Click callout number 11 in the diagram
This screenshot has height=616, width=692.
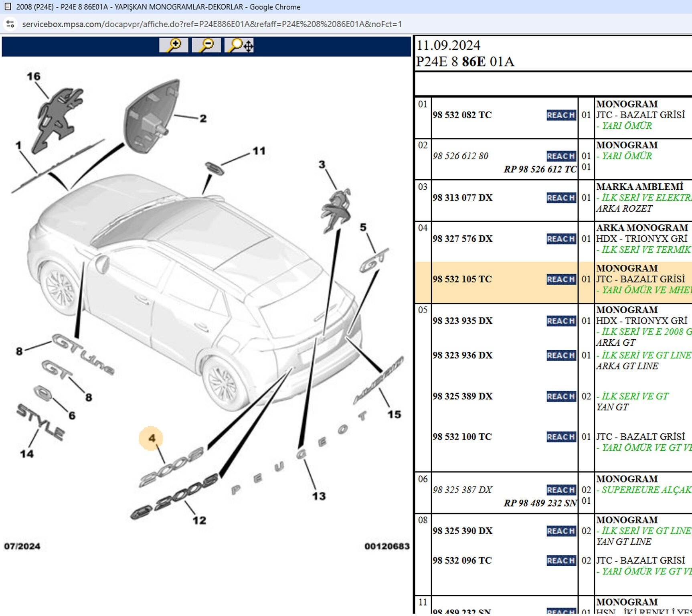tap(259, 151)
